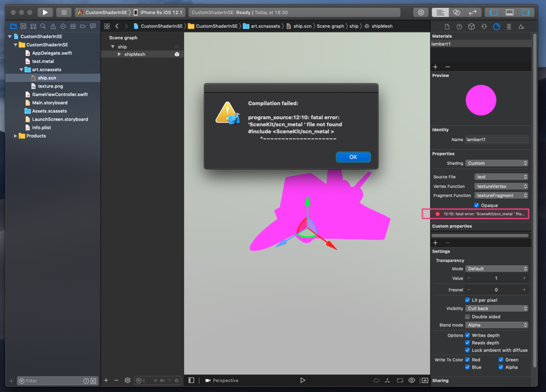546x392 pixels.
Task: Show the Material inspector
Action: (x=496, y=27)
